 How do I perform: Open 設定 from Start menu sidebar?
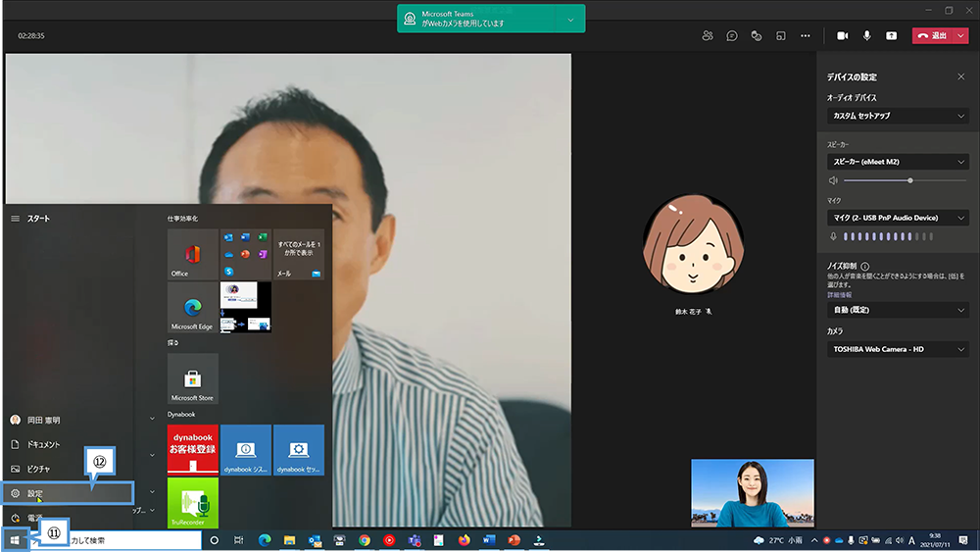[x=69, y=493]
